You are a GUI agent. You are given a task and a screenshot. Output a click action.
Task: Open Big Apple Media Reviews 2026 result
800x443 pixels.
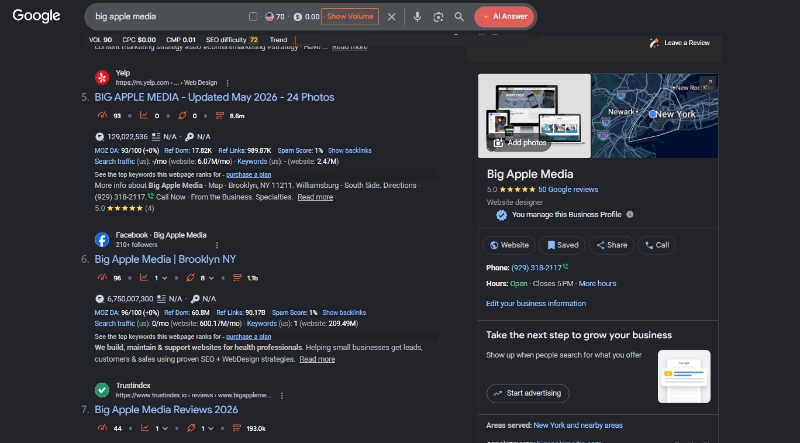(166, 409)
